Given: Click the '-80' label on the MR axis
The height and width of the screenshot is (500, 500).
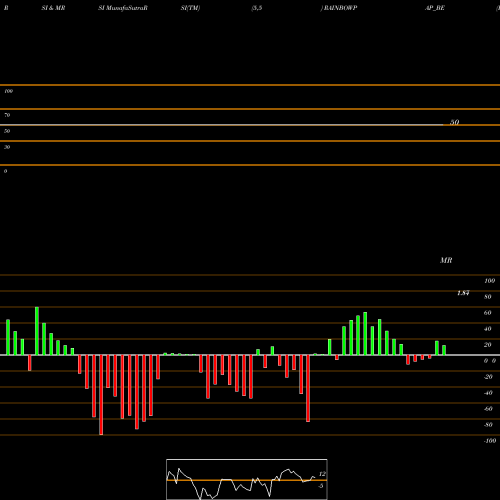Looking at the screenshot, I should (488, 425).
